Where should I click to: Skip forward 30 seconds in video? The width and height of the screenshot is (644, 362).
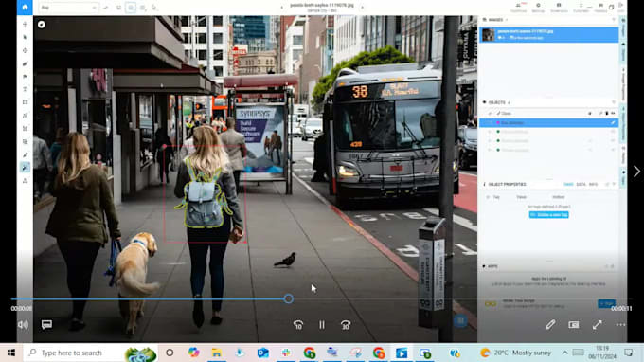[x=346, y=325]
